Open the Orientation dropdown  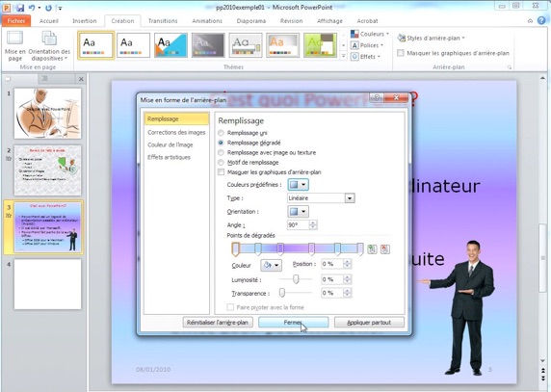tap(298, 212)
